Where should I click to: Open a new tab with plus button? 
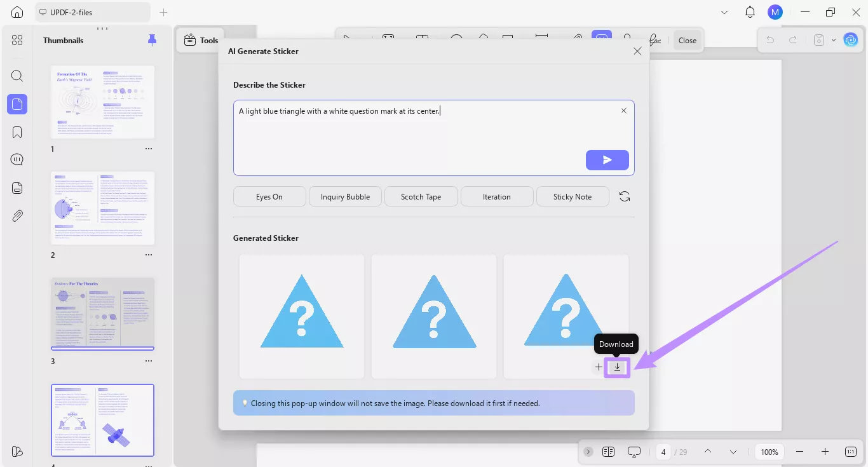[x=163, y=11]
